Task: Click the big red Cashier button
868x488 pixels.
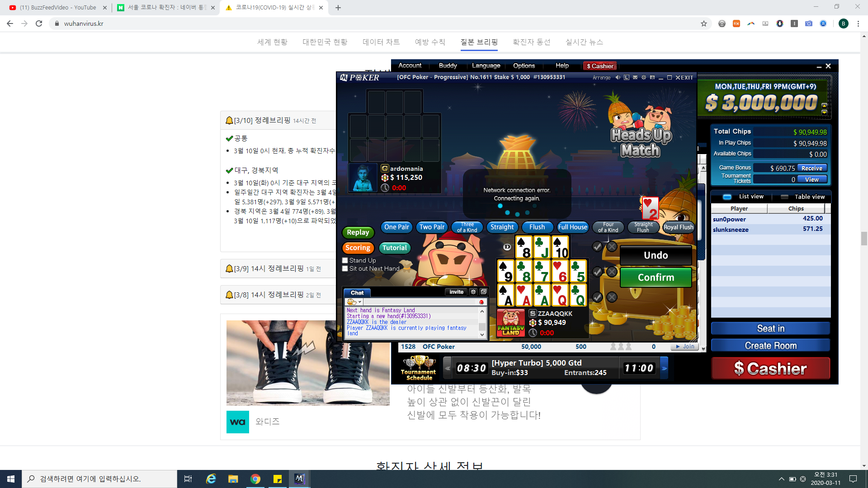Action: 770,369
